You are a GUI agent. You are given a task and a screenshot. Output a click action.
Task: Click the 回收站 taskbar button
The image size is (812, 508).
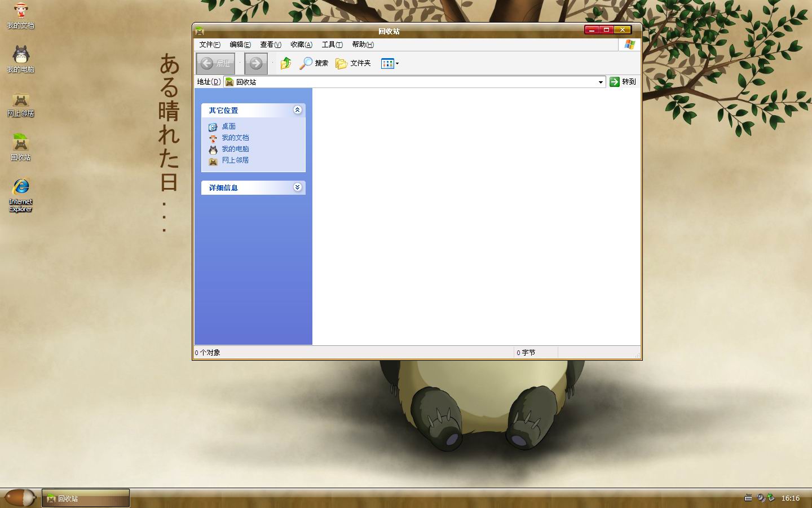click(x=86, y=498)
